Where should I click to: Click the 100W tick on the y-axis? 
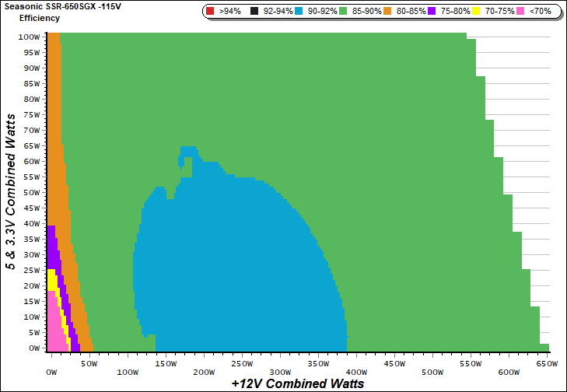point(29,37)
